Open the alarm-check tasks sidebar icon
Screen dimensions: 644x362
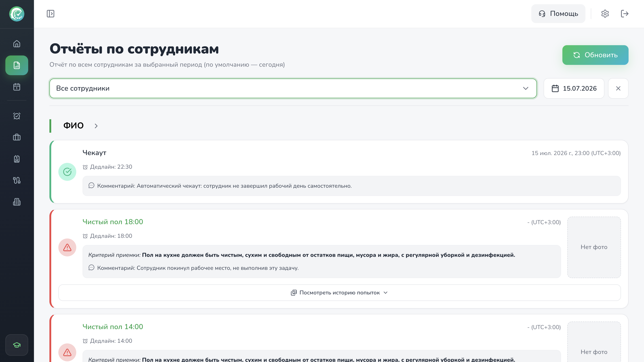[17, 116]
